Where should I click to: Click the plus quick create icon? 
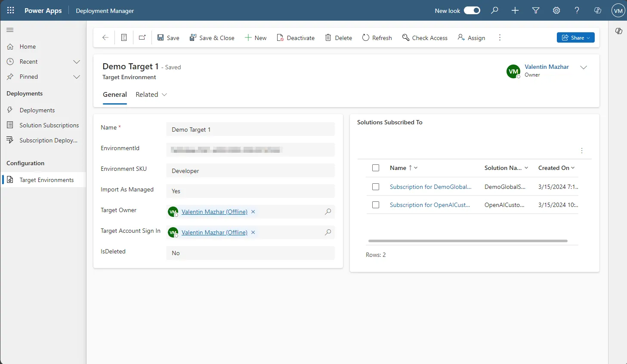tap(515, 10)
